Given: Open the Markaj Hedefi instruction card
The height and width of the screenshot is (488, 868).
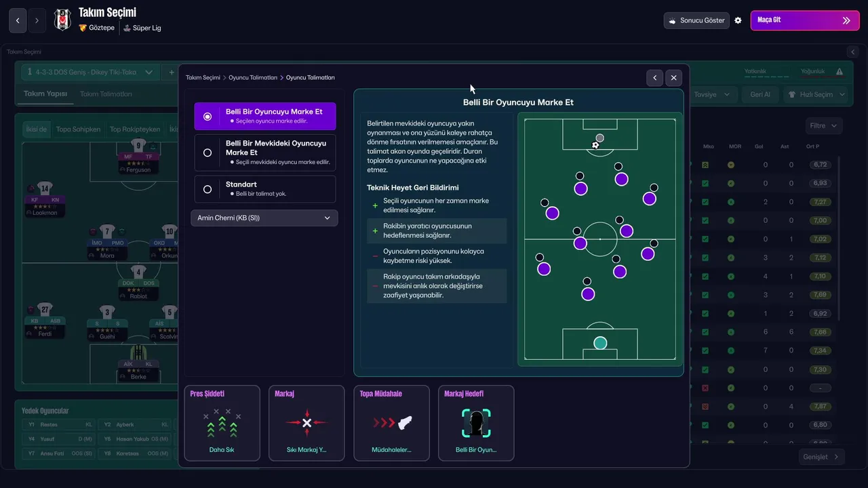Looking at the screenshot, I should click(x=476, y=423).
